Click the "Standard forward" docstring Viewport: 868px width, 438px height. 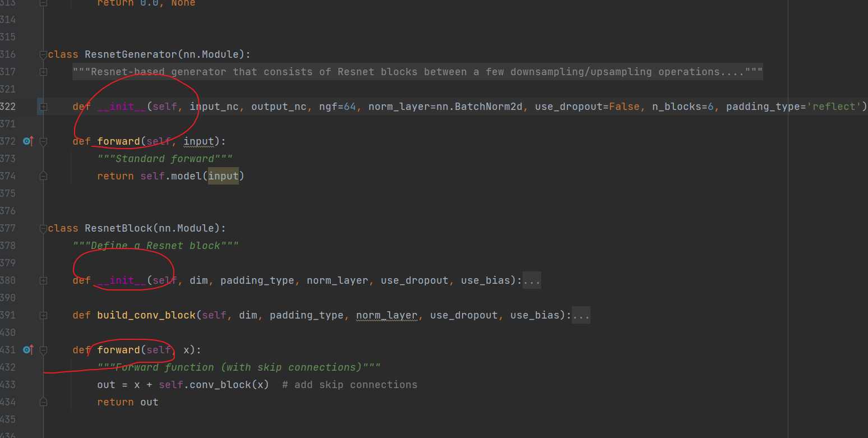165,159
